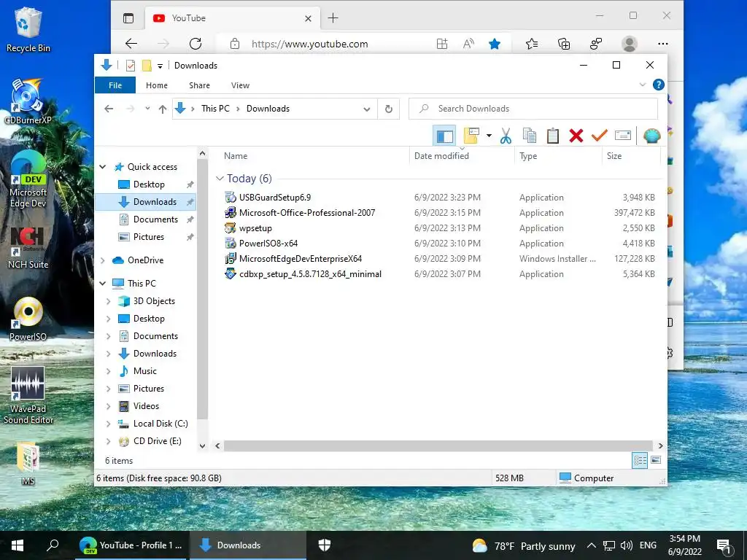Toggle the preview pane layout icon
The width and height of the screenshot is (747, 560).
(x=444, y=136)
